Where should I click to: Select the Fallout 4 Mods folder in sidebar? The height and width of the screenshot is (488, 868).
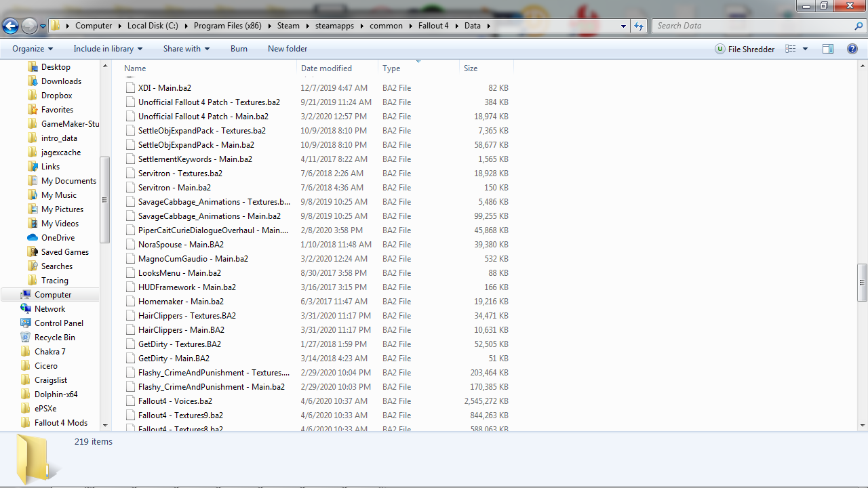(61, 423)
